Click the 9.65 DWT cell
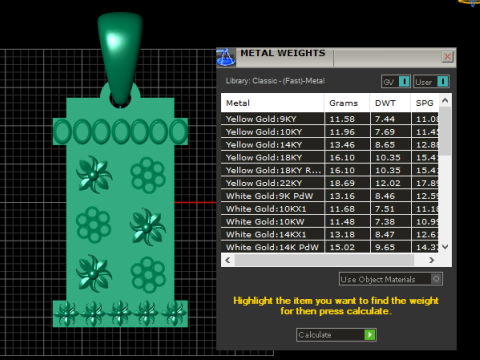 (x=390, y=247)
